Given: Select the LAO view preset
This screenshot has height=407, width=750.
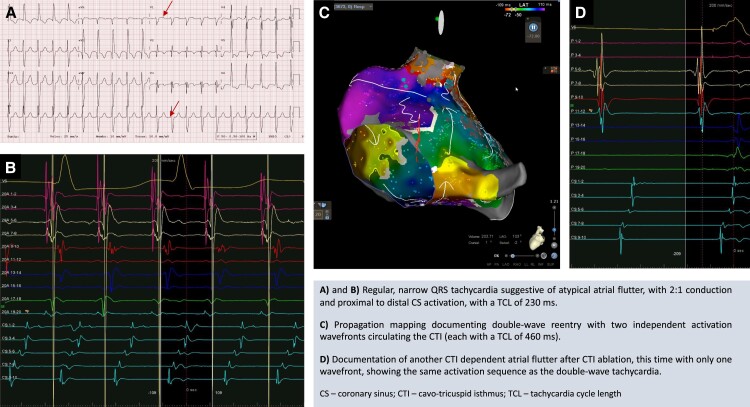Looking at the screenshot, I should tap(506, 264).
